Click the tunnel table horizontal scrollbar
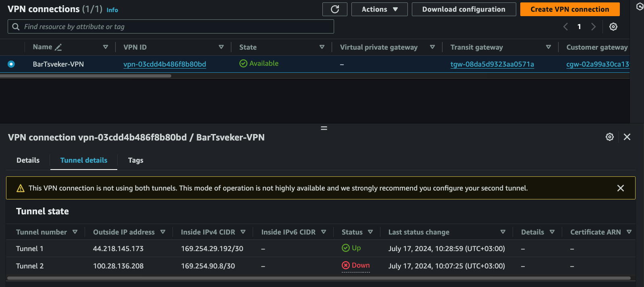The width and height of the screenshot is (644, 287). pyautogui.click(x=318, y=278)
